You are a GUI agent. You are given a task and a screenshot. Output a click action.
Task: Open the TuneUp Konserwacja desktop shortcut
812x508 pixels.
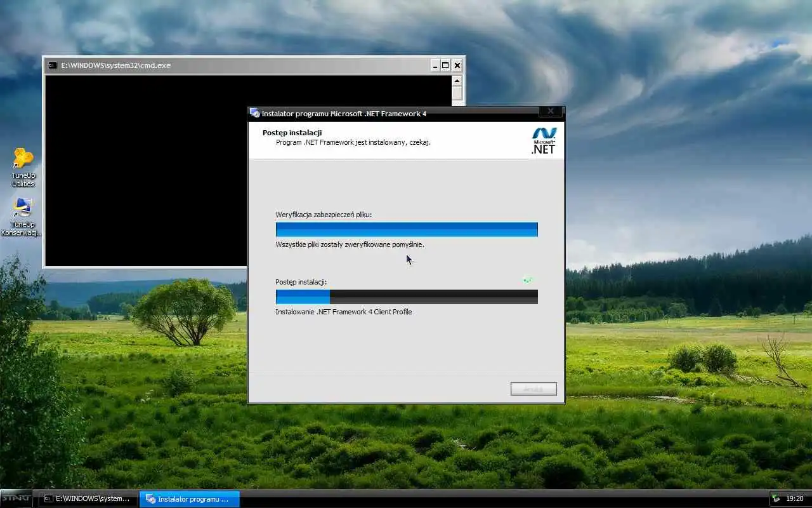pos(22,217)
